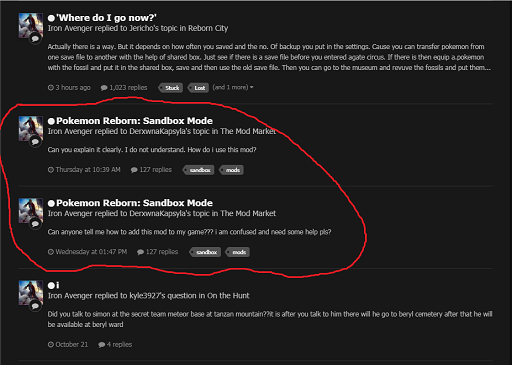Image resolution: width=512 pixels, height=365 pixels.
Task: Click excerpt 'Can anyone tell me how to add this mod'
Action: [189, 232]
